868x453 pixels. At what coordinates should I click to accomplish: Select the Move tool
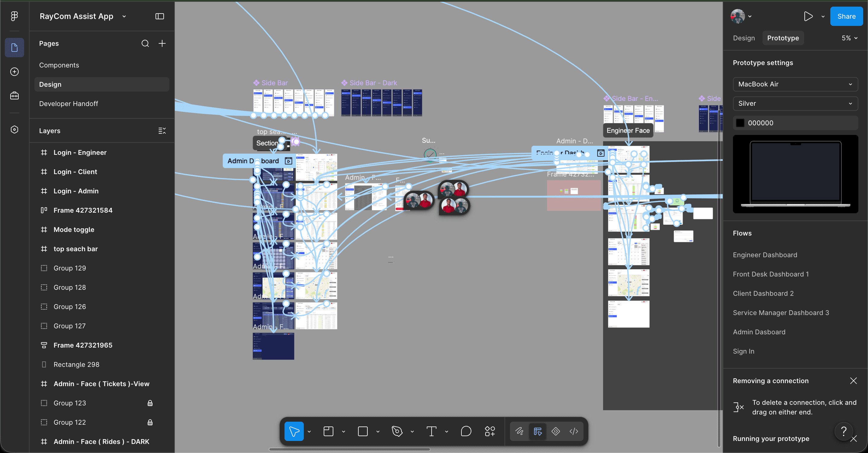tap(294, 431)
